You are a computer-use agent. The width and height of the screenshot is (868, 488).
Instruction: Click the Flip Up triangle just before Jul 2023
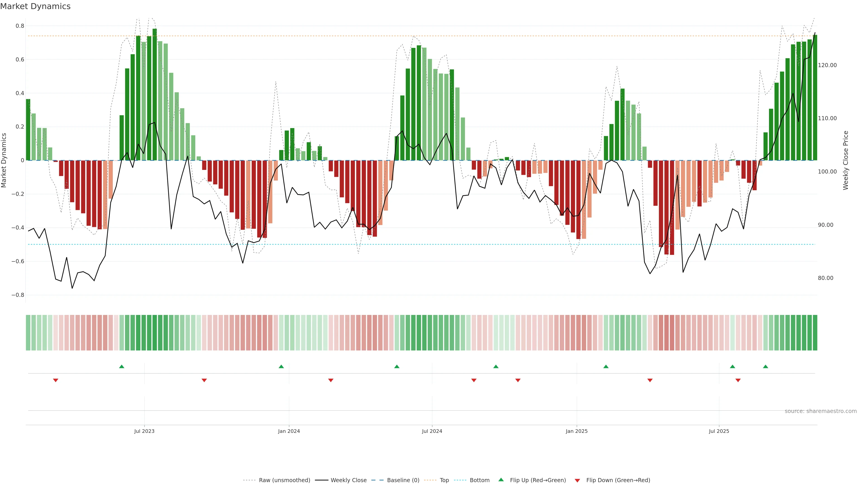click(x=122, y=366)
